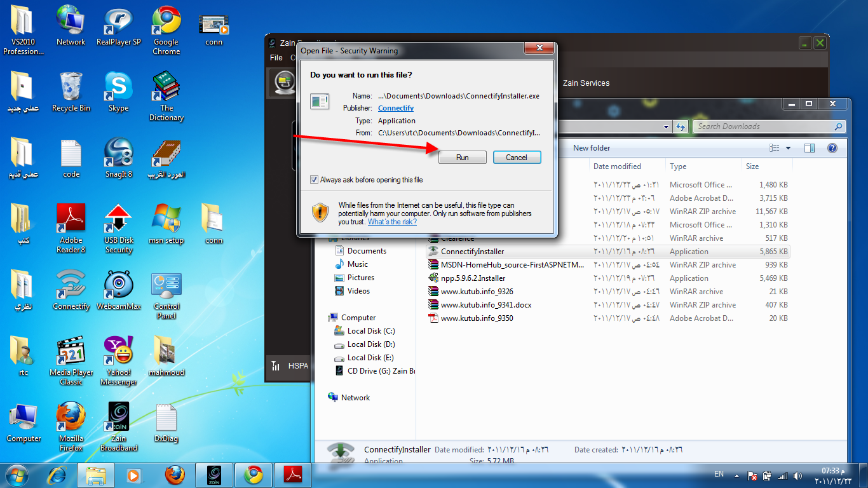
Task: Select the Network desktop icon
Action: (71, 25)
